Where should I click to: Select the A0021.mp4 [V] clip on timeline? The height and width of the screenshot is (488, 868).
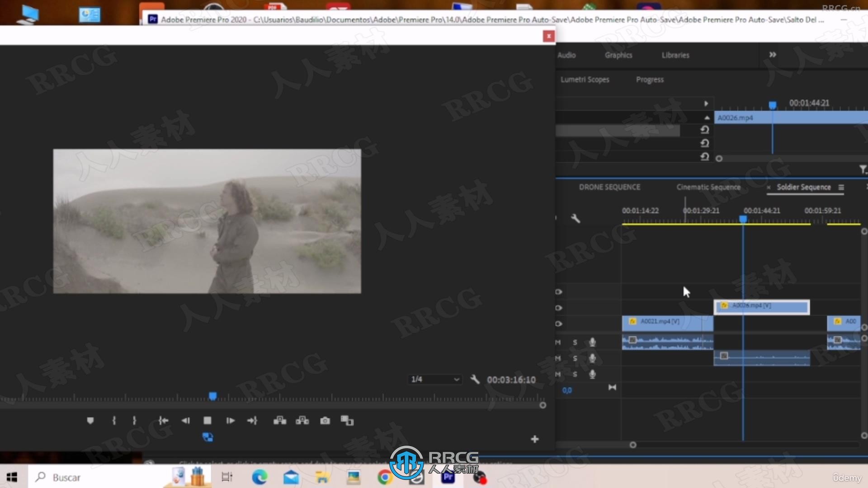[x=667, y=323]
